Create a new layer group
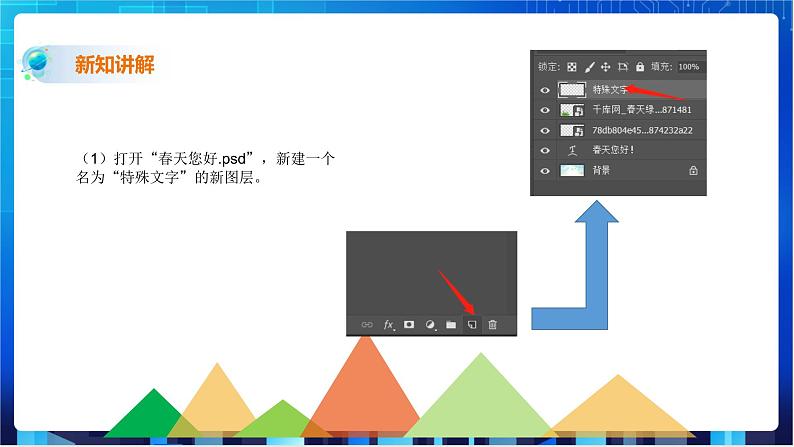Viewport: 794px width, 447px height. pyautogui.click(x=451, y=325)
